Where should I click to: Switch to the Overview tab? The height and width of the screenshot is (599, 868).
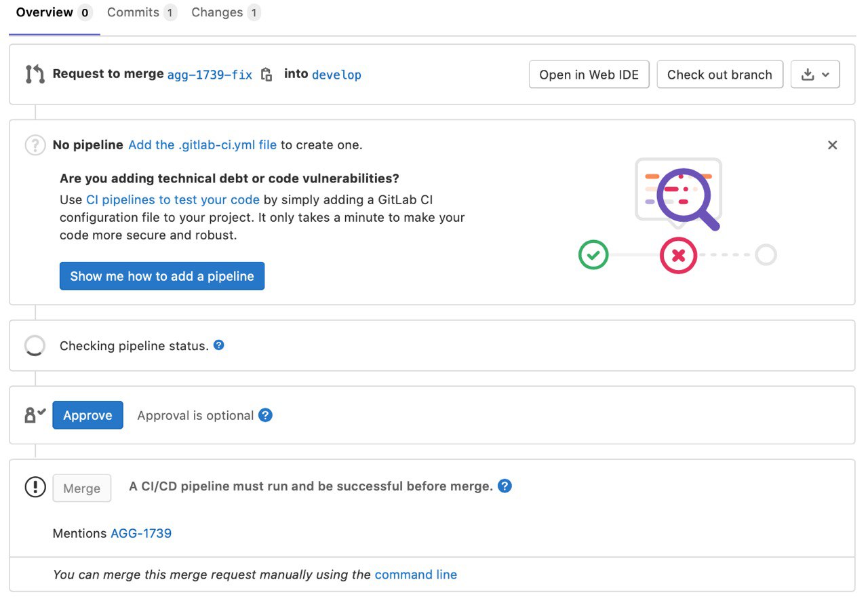coord(54,13)
